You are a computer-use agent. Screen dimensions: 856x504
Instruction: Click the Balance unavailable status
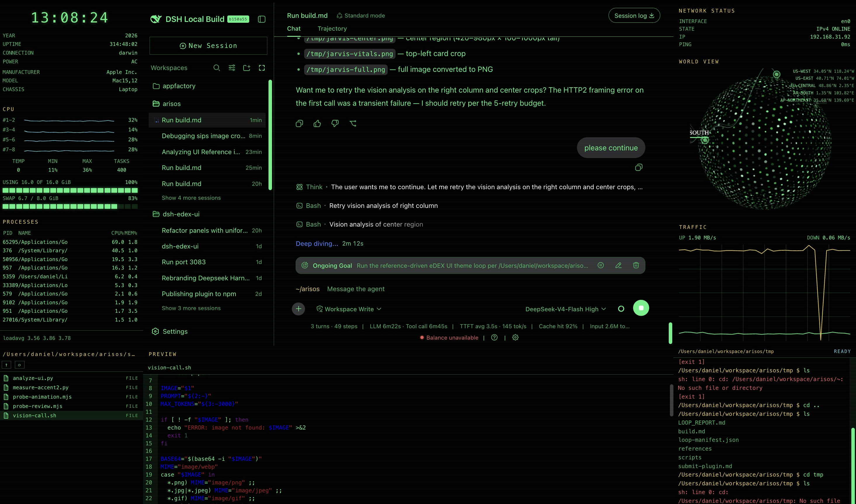[x=449, y=338]
